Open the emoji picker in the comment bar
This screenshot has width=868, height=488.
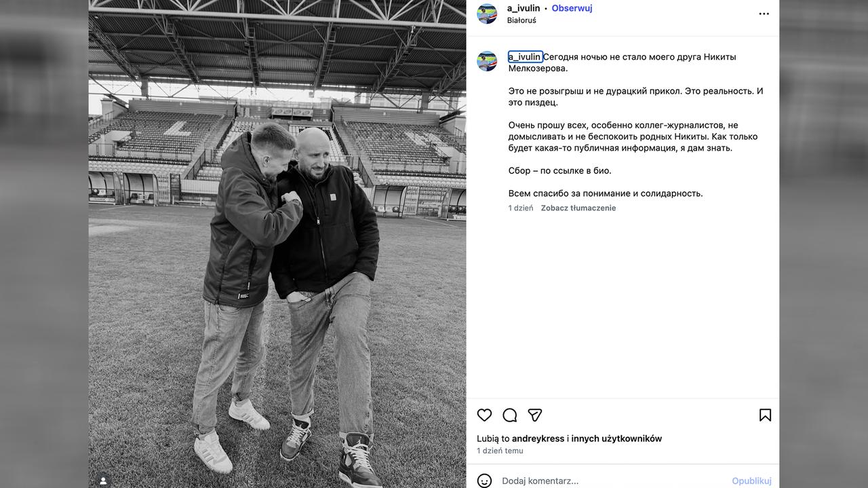485,481
